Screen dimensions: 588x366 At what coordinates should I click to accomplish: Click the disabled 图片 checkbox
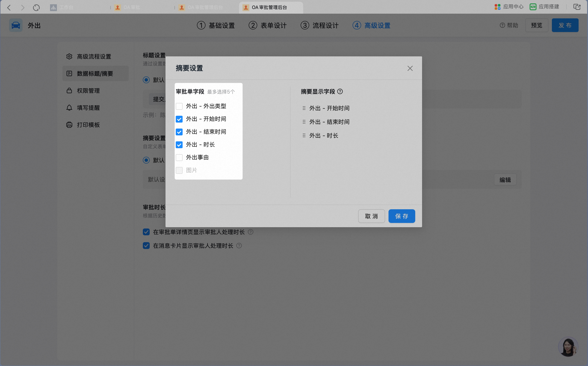tap(179, 170)
